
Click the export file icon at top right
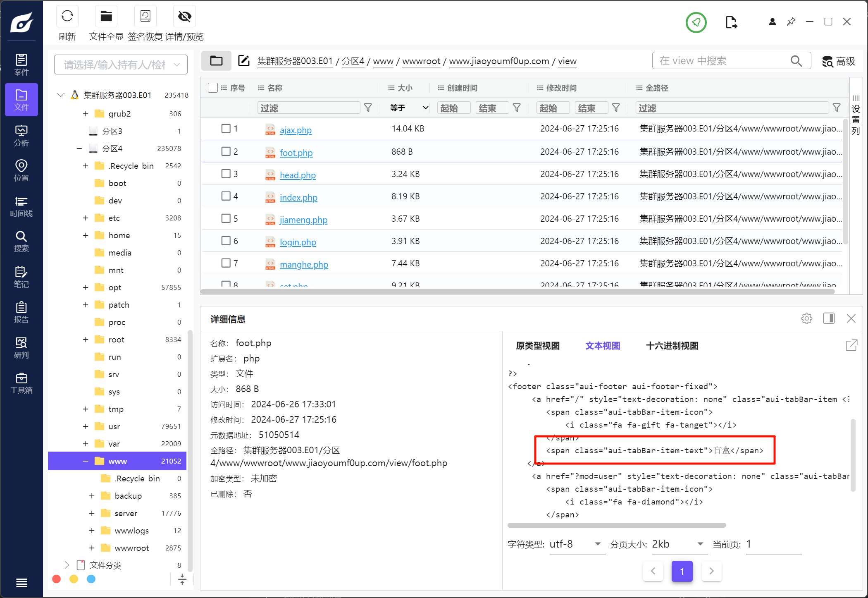tap(731, 22)
